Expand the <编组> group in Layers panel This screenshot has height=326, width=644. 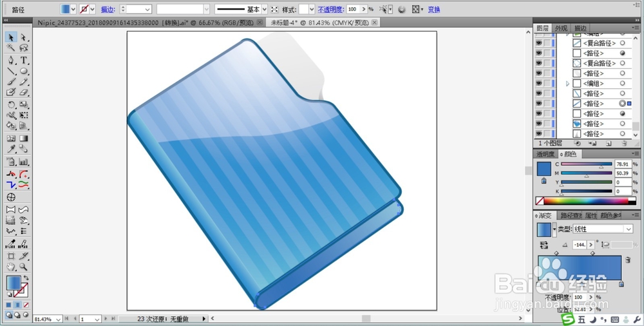(567, 84)
